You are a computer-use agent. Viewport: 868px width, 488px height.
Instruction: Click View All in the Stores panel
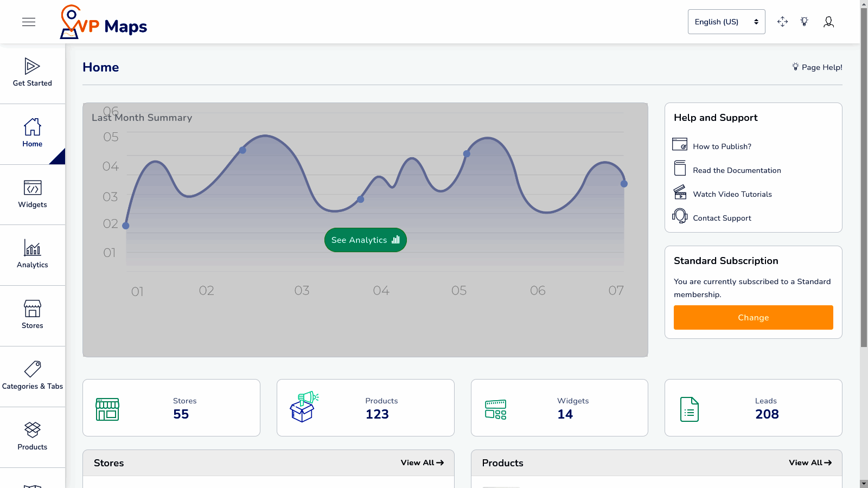pos(422,463)
